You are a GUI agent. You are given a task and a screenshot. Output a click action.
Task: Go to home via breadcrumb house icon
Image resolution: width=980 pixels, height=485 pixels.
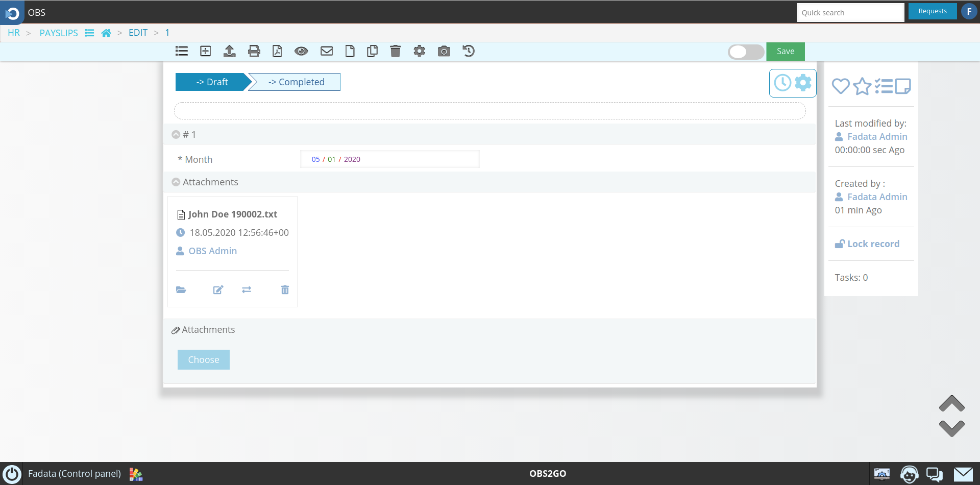click(106, 33)
